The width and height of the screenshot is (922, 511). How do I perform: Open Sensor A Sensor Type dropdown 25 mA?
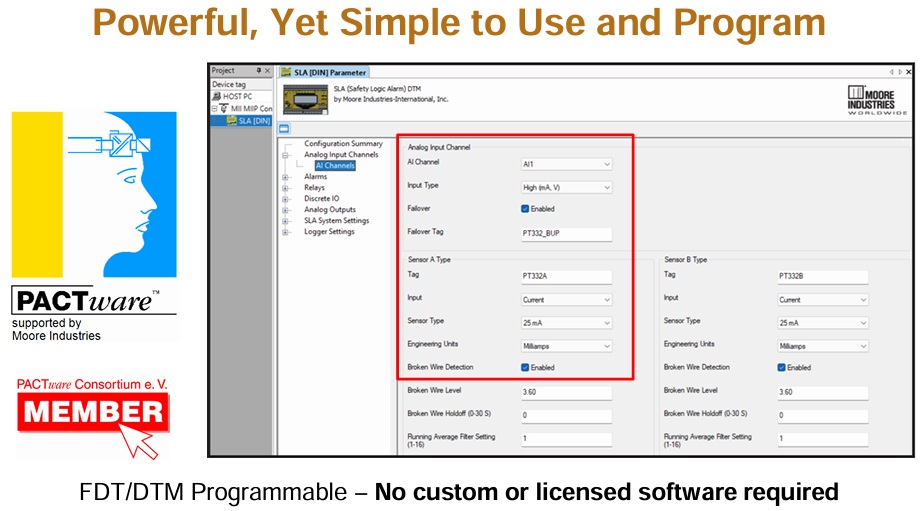[x=566, y=323]
